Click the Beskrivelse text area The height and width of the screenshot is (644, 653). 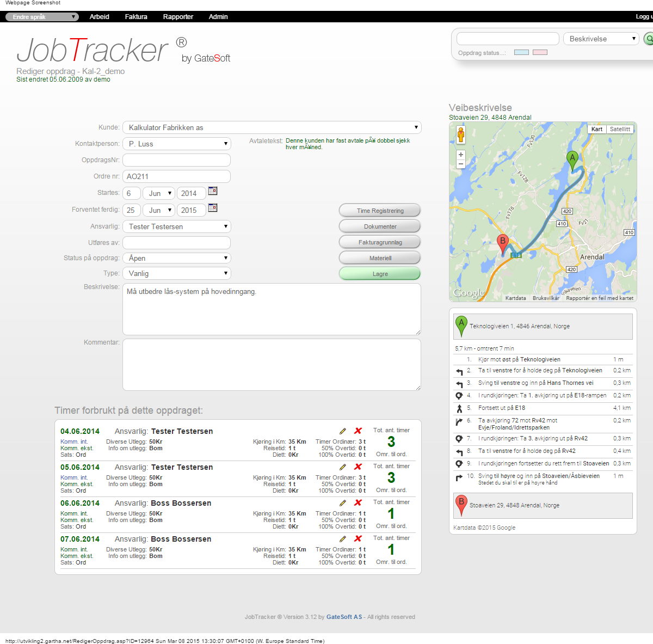coord(272,309)
